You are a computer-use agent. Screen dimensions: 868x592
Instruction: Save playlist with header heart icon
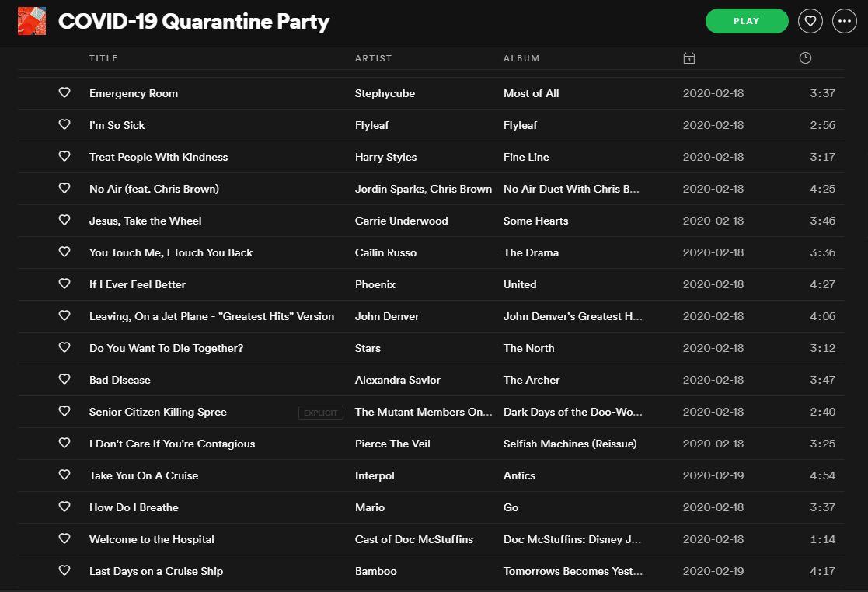[810, 21]
